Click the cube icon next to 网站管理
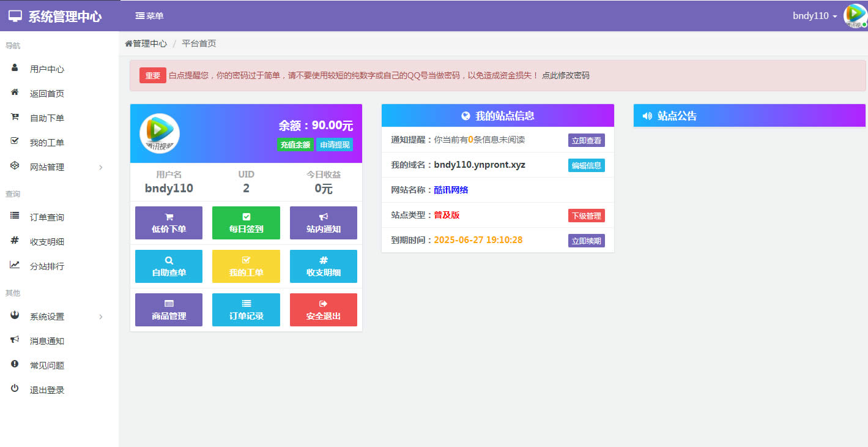 [x=15, y=166]
